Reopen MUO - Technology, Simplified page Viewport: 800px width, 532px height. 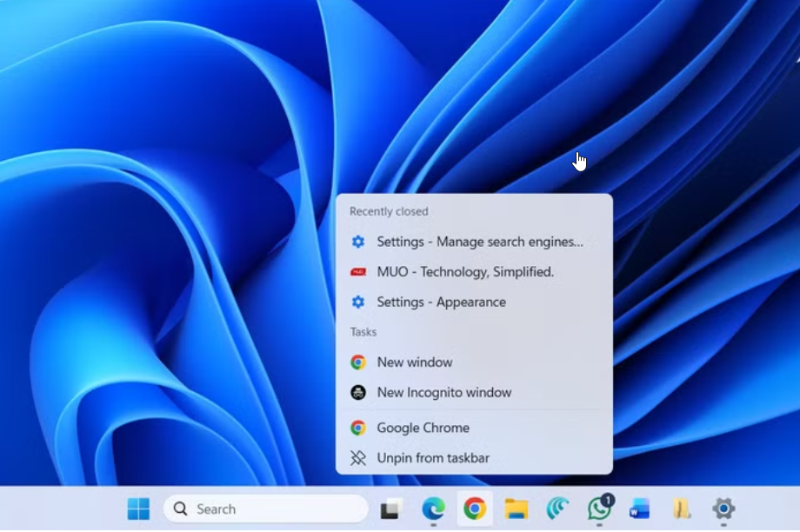coord(464,272)
